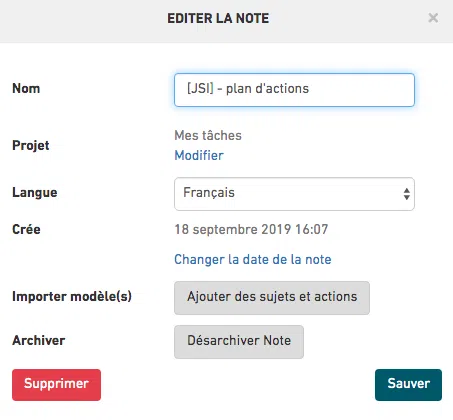Open the Modifier link under Projet
453x420 pixels.
tap(199, 155)
